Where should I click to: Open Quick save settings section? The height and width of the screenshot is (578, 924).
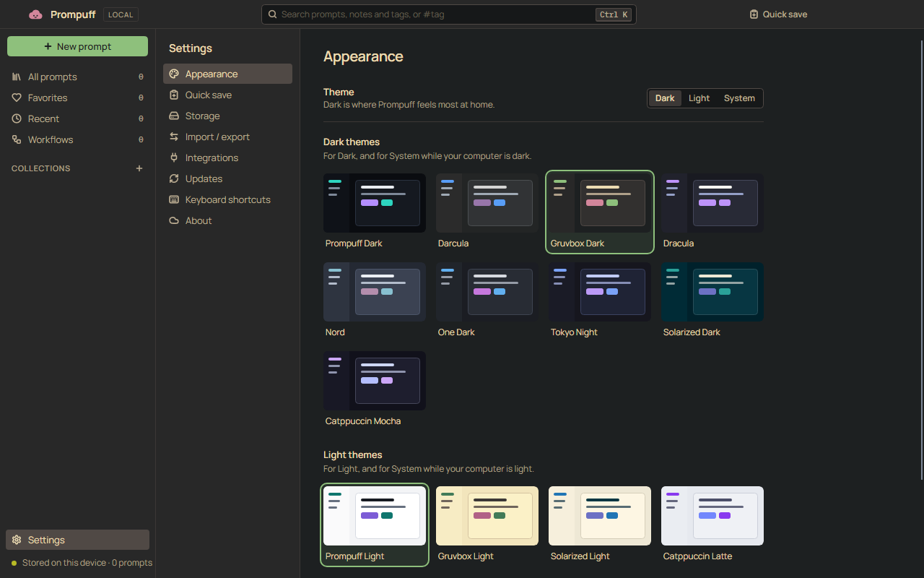(x=227, y=95)
